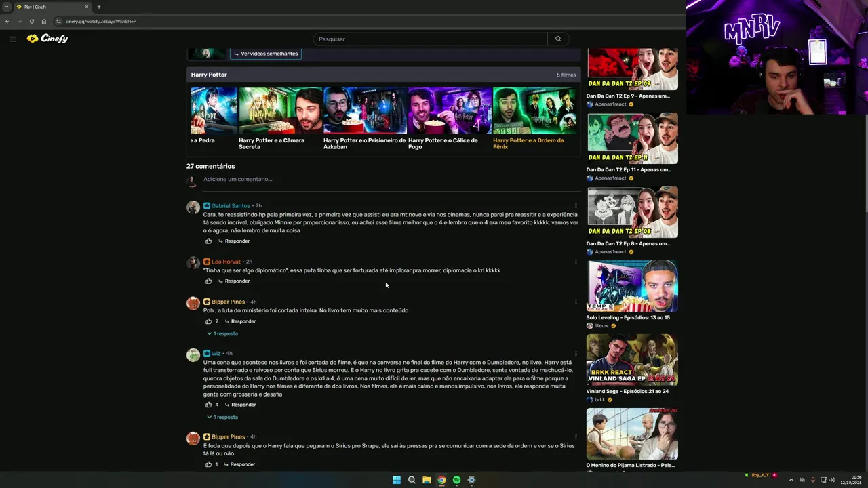Open Harry Potter e a Câmara Secreta thumbnail
Image resolution: width=868 pixels, height=488 pixels.
click(x=280, y=110)
